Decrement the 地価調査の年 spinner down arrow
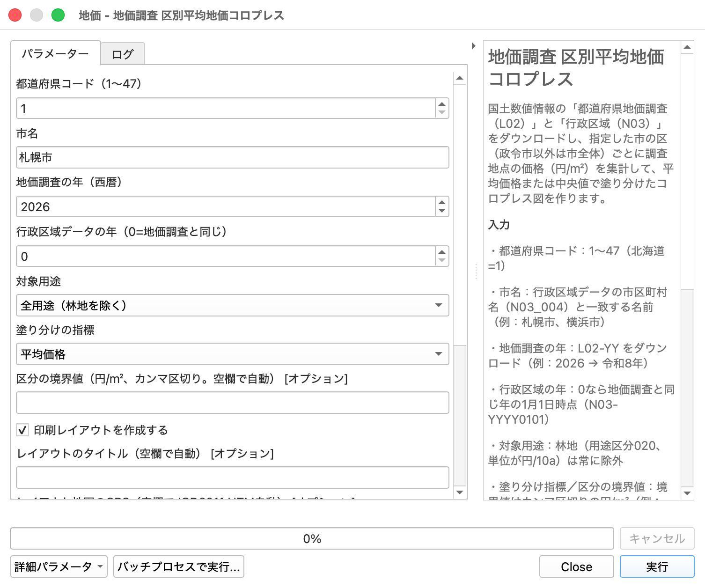 pos(441,211)
